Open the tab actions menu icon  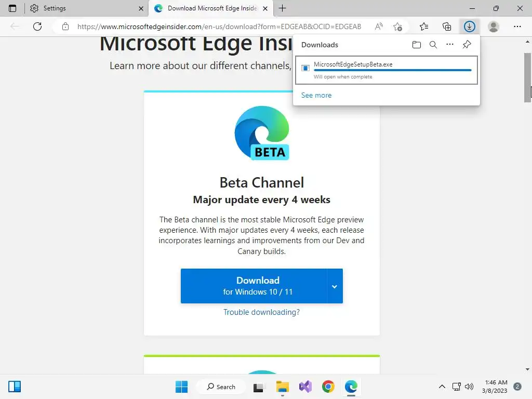tap(12, 8)
